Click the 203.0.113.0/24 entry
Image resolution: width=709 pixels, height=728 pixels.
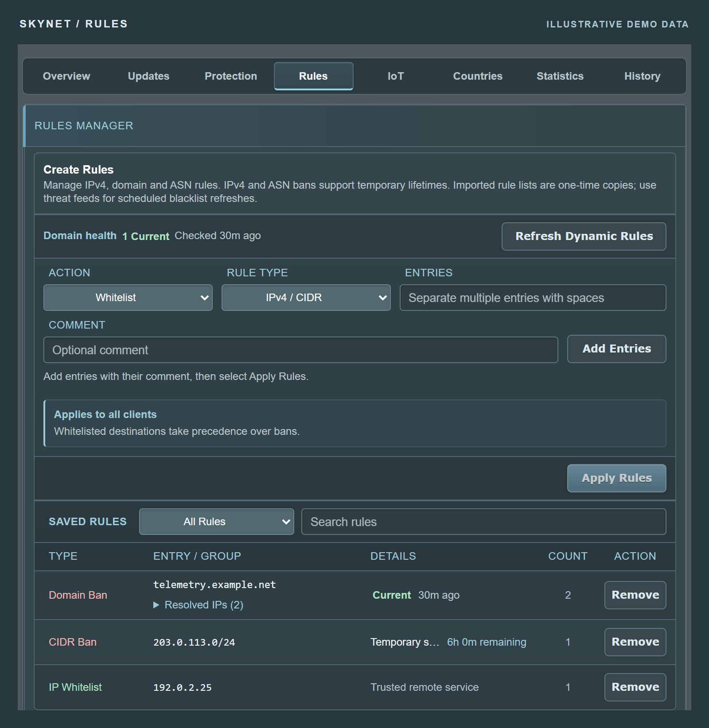(x=194, y=643)
